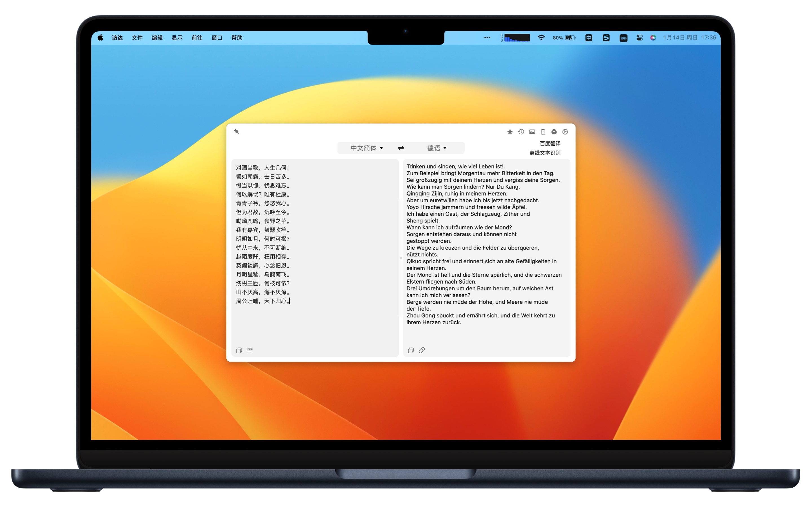
Task: Copy the Chinese source text
Action: (x=239, y=350)
